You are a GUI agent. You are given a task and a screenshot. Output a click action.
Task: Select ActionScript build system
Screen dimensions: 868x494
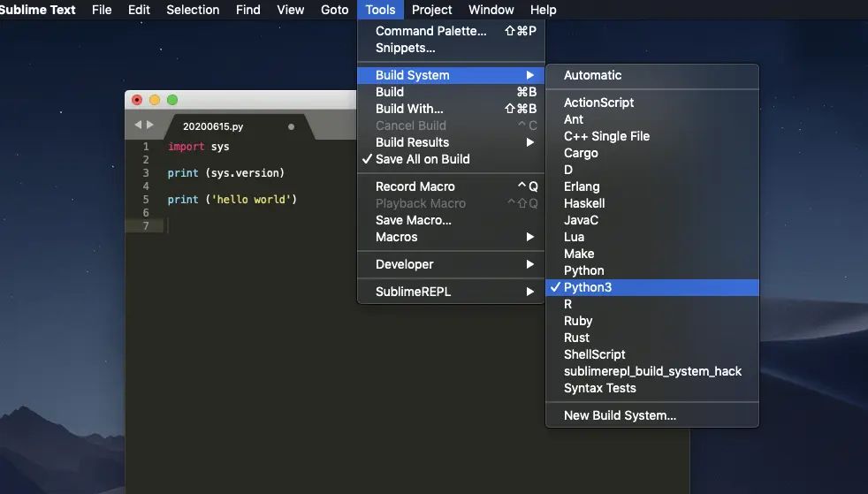click(x=652, y=103)
